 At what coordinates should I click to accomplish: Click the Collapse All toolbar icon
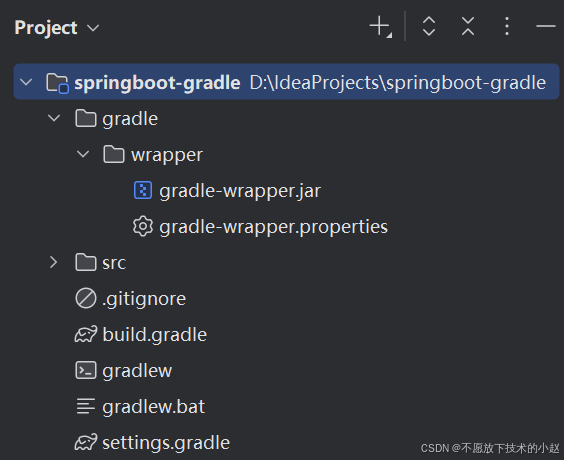pos(468,26)
